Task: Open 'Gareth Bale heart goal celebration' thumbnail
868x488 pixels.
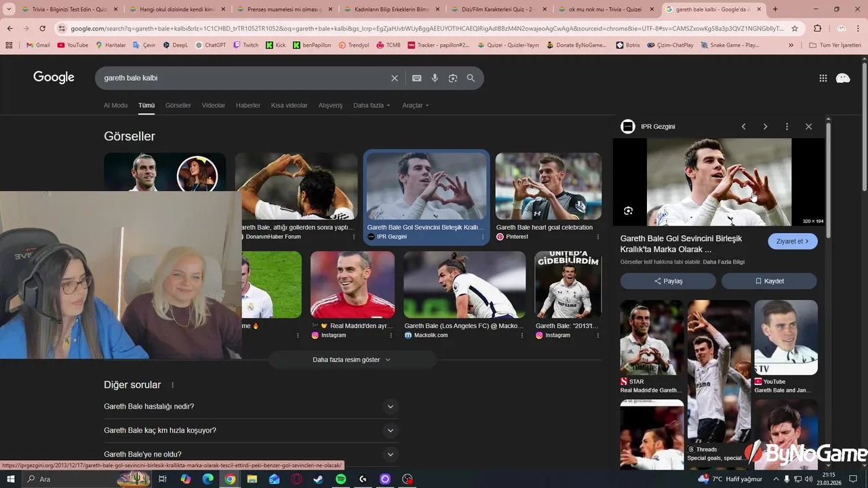Action: 548,186
